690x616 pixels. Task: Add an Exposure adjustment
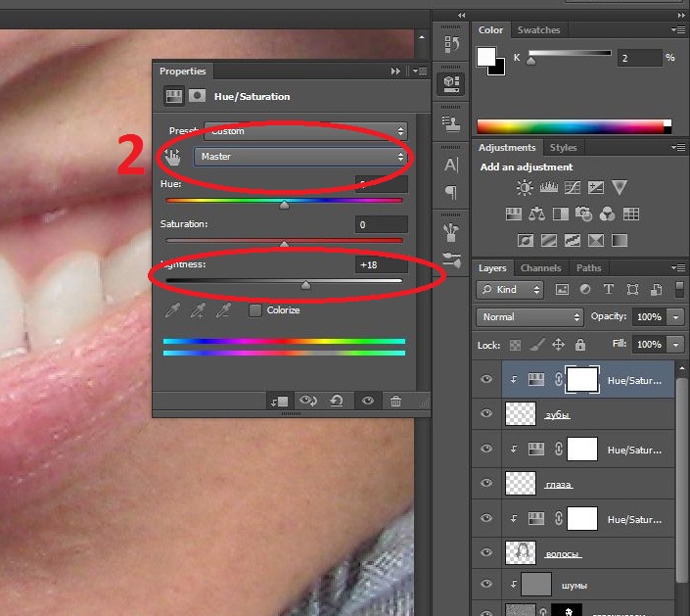595,188
